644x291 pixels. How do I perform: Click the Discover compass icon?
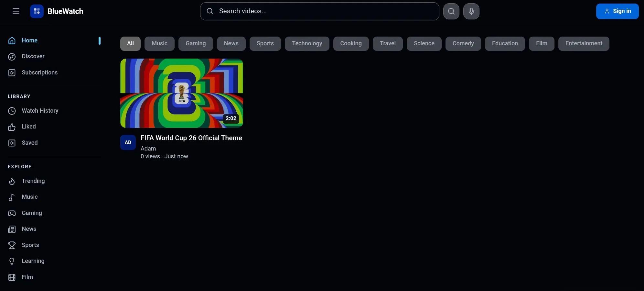(12, 57)
